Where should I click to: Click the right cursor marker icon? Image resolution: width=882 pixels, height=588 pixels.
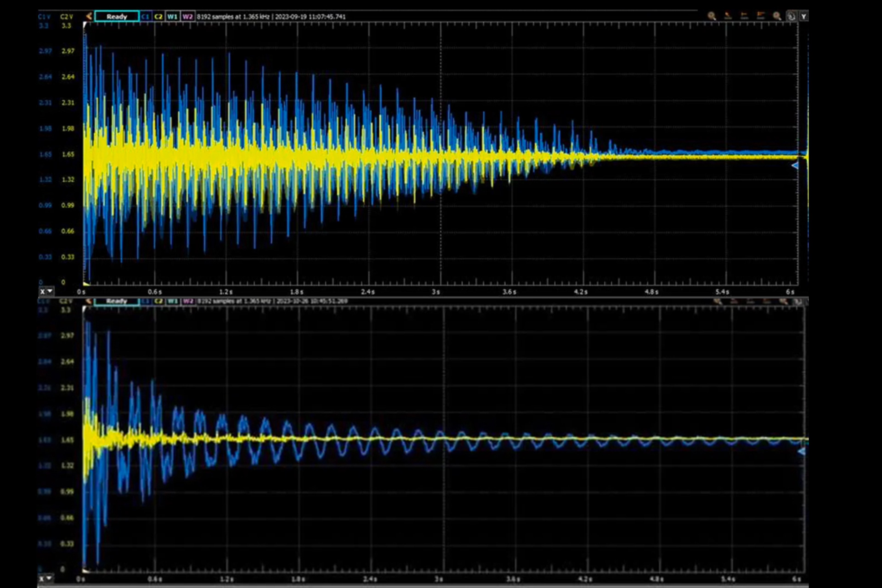coord(760,17)
